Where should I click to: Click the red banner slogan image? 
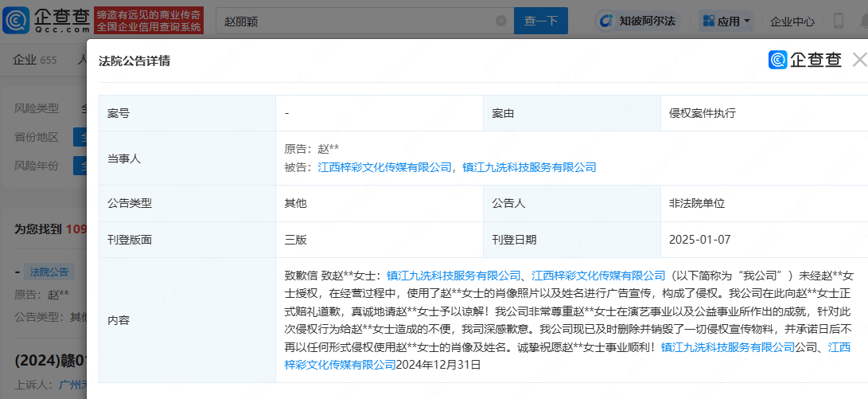point(149,21)
